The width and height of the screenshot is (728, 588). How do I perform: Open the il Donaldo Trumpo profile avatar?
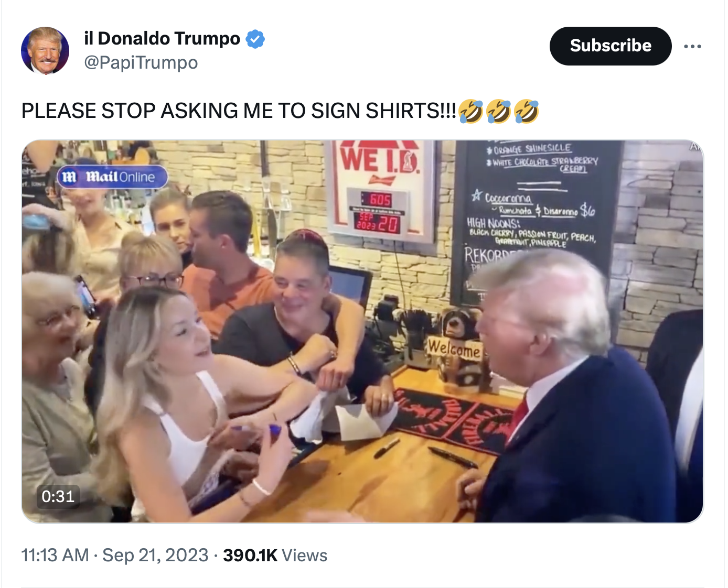pos(45,50)
